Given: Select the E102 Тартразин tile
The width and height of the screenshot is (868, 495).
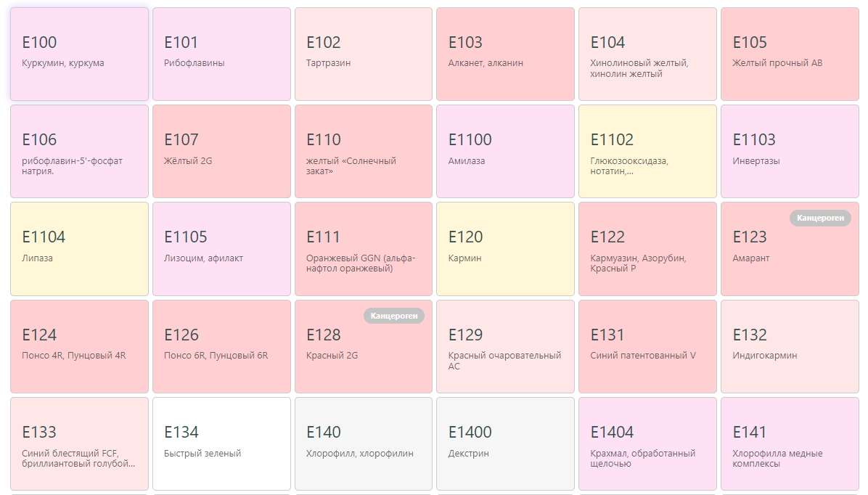Looking at the screenshot, I should pos(363,54).
